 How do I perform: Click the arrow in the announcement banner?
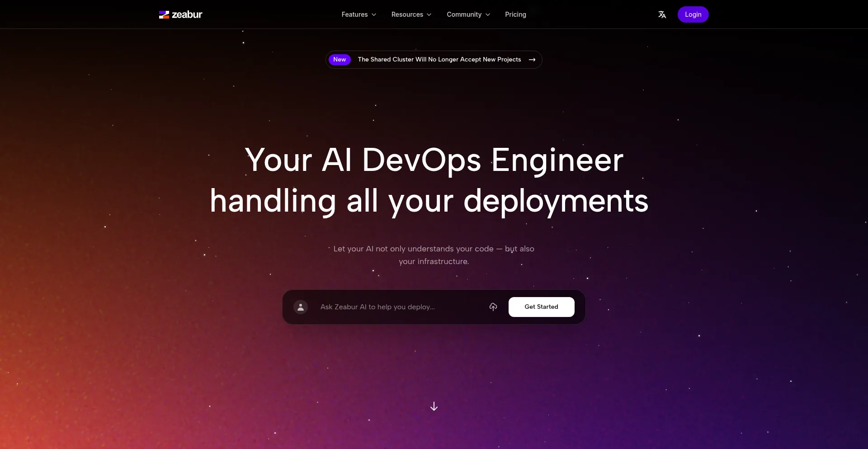(x=532, y=60)
